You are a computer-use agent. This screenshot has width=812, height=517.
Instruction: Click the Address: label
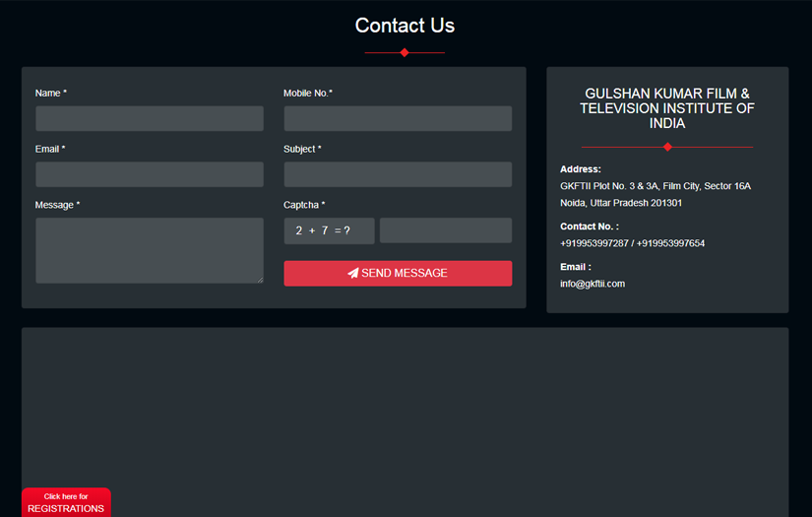(581, 169)
